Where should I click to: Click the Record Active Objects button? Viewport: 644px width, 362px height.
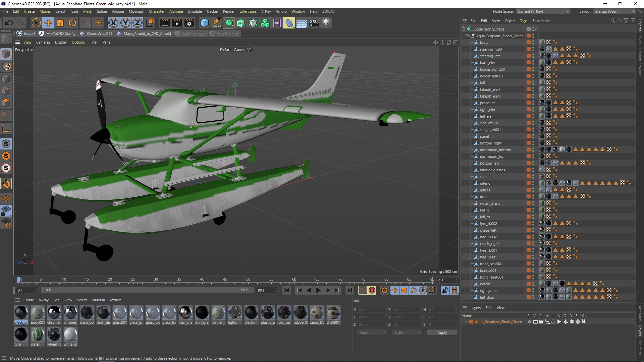point(362,290)
